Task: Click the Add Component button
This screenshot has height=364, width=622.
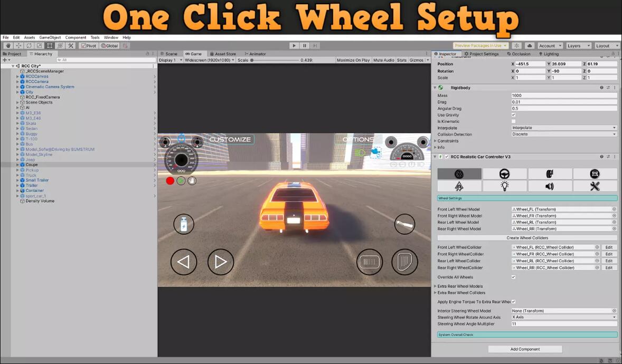Action: 525,349
